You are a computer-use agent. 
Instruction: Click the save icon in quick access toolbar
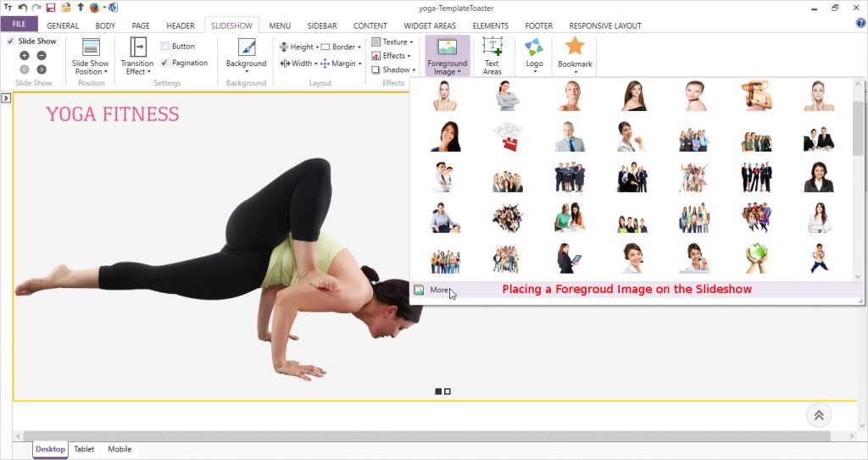pyautogui.click(x=51, y=8)
